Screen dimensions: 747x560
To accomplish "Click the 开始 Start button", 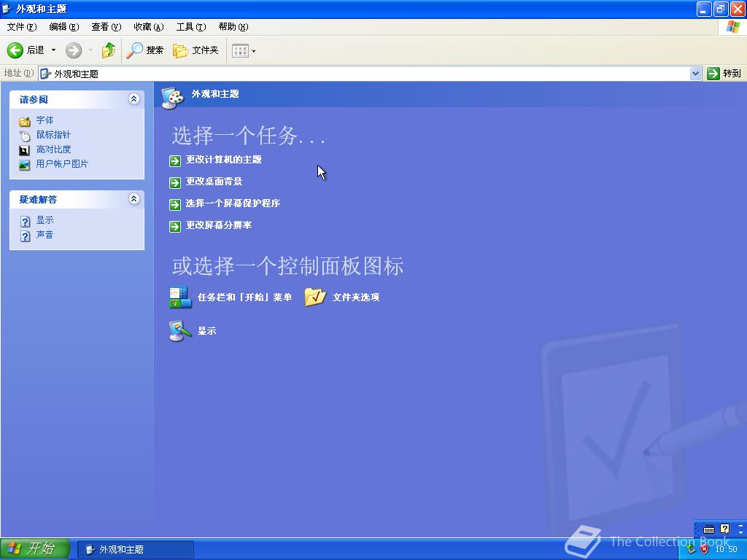I will 35,549.
